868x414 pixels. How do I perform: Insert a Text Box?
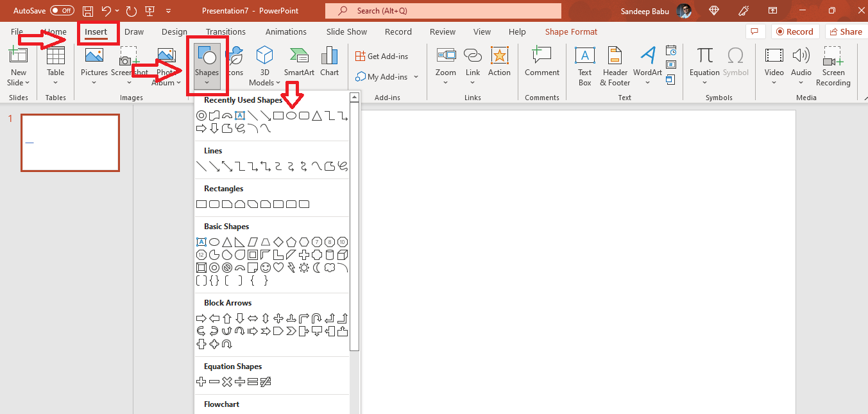(x=585, y=67)
